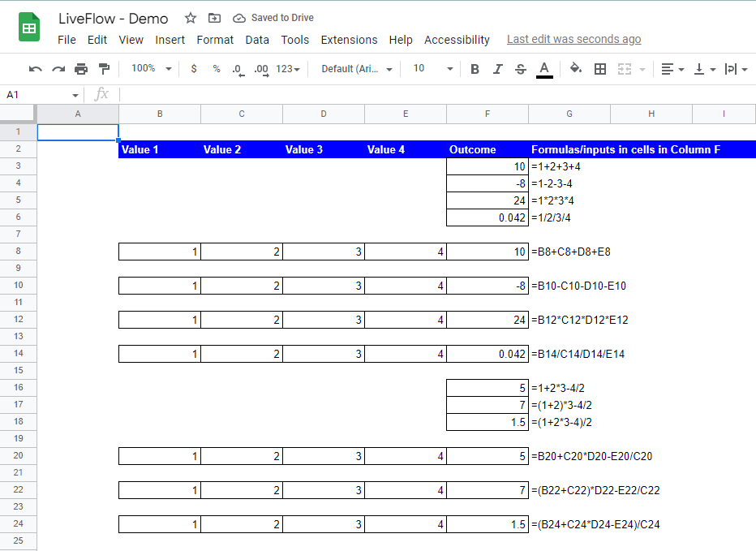756x551 pixels.
Task: Click the Saved to Drive cloud icon
Action: [238, 19]
